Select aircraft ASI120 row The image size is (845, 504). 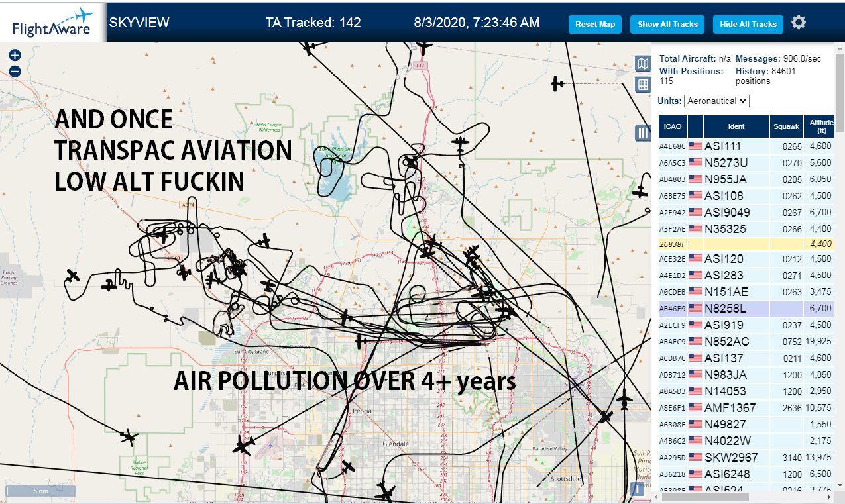click(x=746, y=259)
